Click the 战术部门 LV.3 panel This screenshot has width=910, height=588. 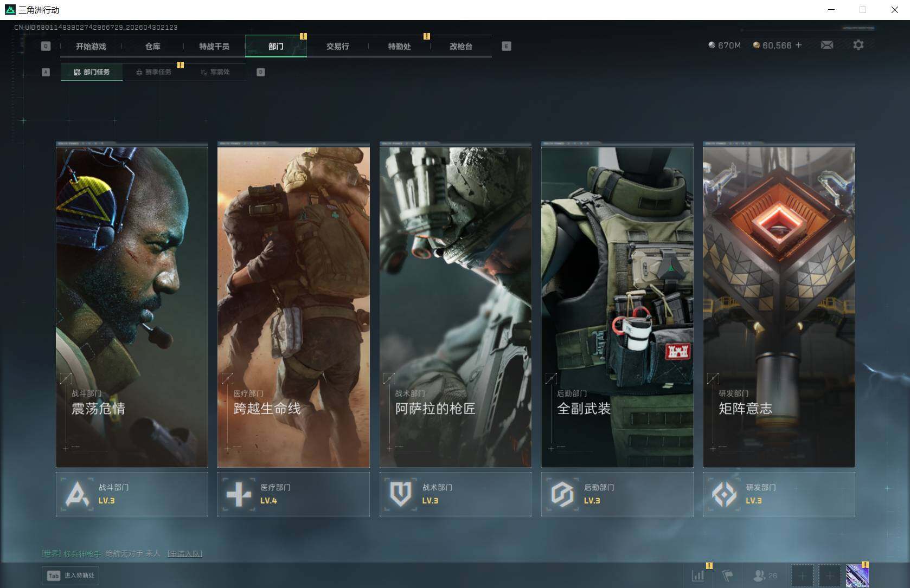456,494
